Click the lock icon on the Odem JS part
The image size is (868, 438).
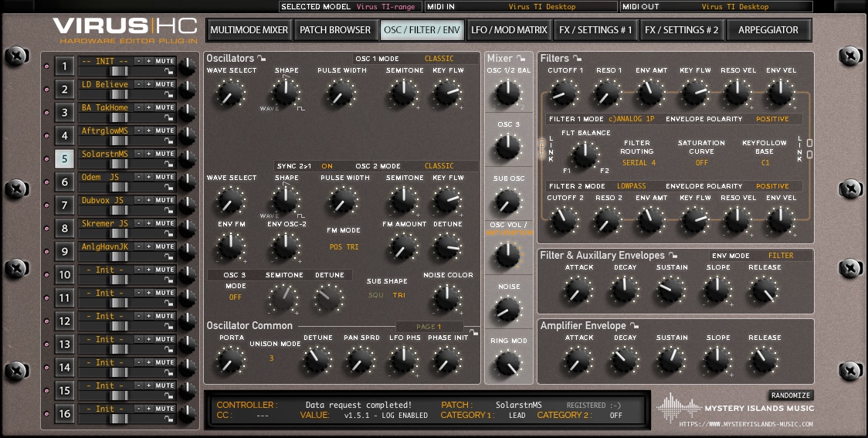click(168, 188)
